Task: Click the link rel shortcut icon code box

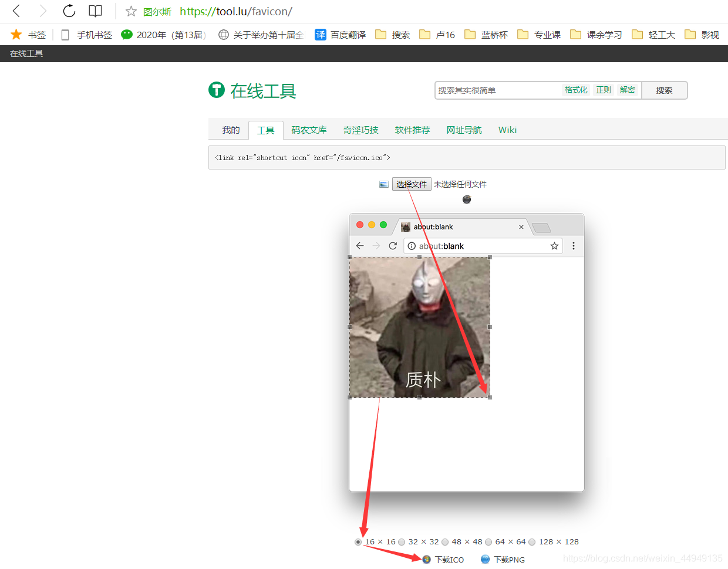Action: 467,157
